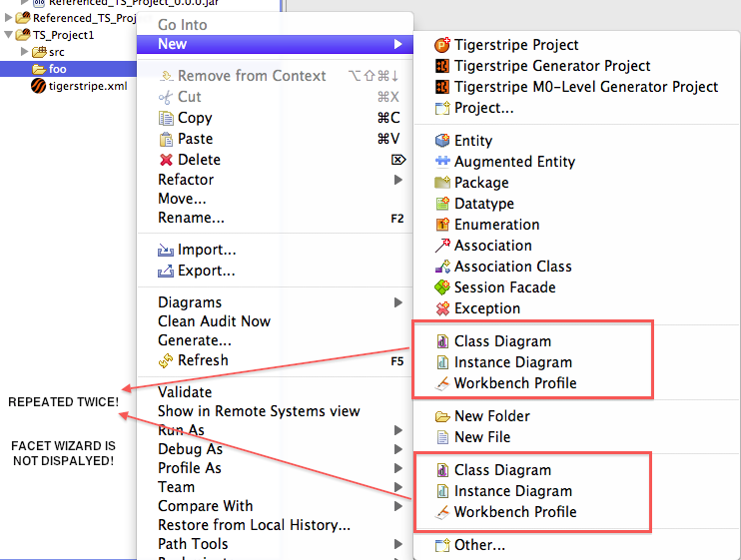
Task: Create a new Entity via its icon
Action: 442,140
